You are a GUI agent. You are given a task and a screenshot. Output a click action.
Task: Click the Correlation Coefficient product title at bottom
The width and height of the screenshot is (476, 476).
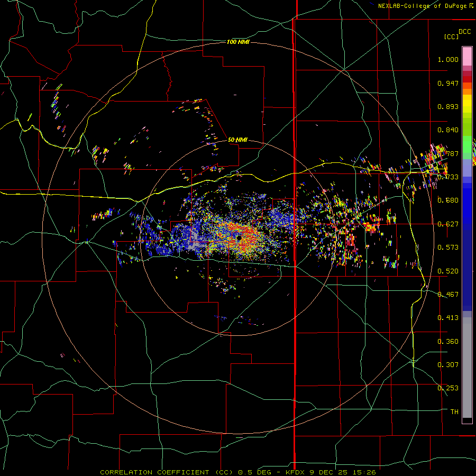(x=237, y=472)
